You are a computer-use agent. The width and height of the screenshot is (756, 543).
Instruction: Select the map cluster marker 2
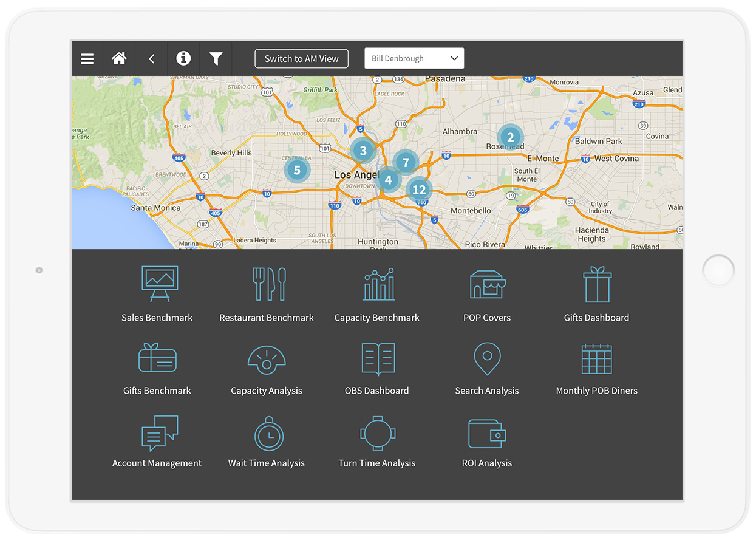click(x=510, y=137)
